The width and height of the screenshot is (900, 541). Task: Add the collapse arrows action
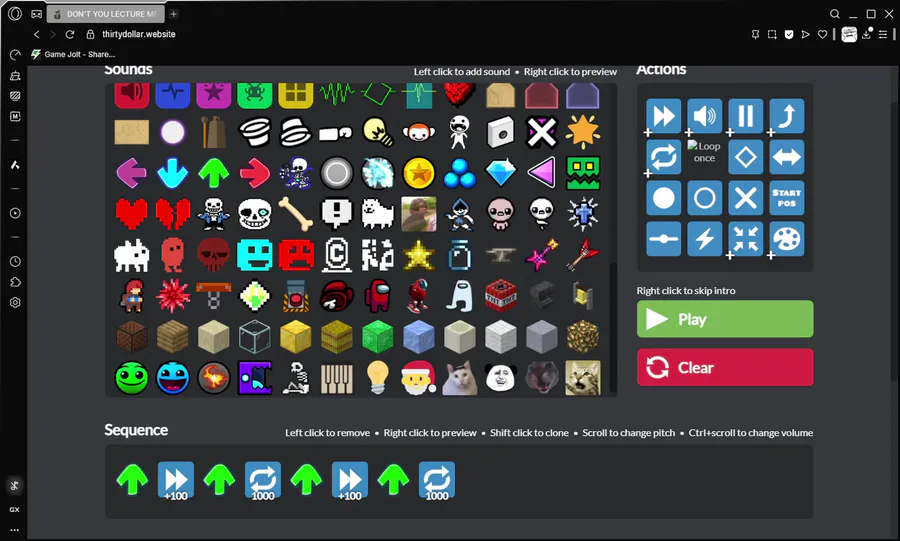tap(746, 239)
